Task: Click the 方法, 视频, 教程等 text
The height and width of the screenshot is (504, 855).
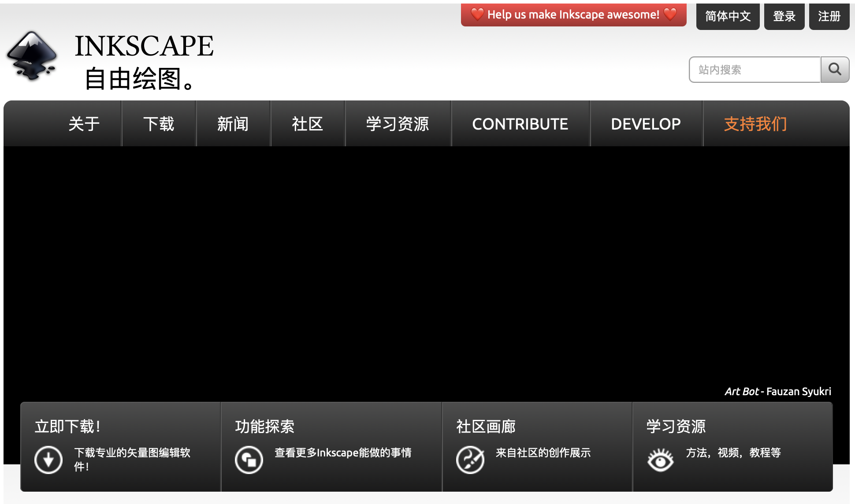Action: coord(733,452)
